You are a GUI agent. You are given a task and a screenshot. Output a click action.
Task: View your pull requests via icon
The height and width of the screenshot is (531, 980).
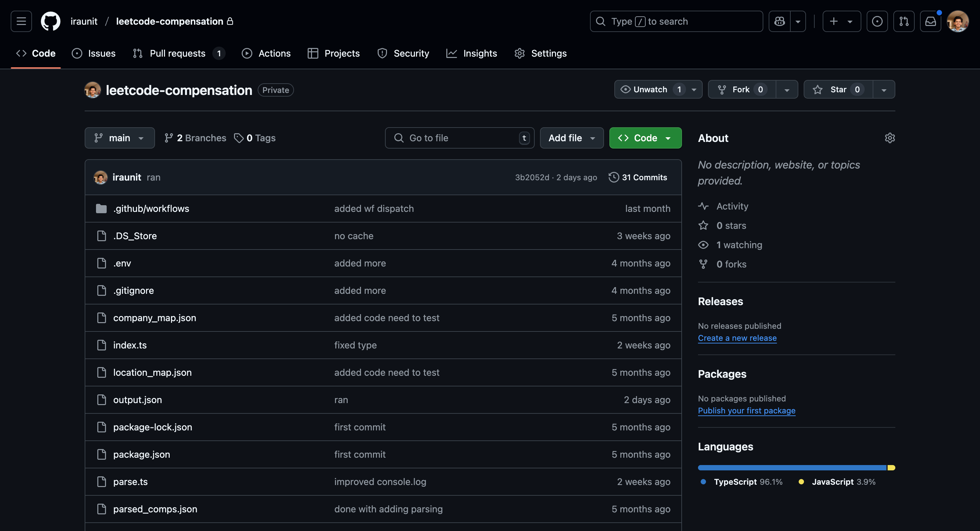click(904, 21)
